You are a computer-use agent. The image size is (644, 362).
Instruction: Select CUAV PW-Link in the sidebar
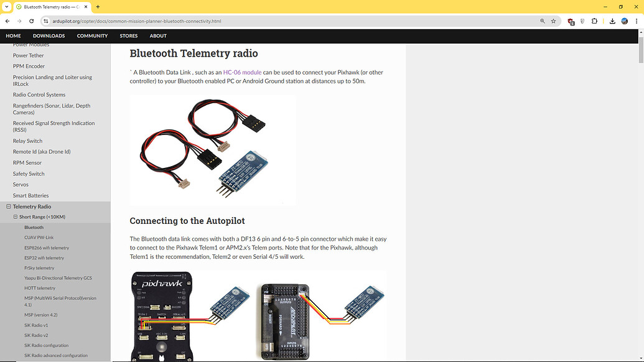coord(38,237)
